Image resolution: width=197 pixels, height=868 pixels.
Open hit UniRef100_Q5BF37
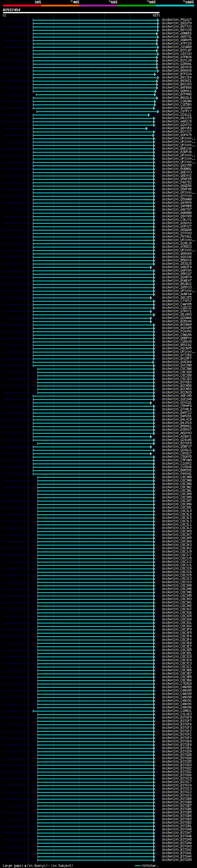click(x=177, y=447)
